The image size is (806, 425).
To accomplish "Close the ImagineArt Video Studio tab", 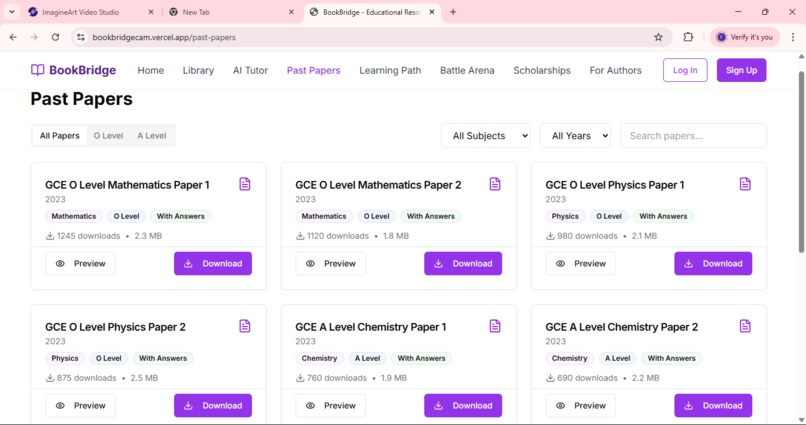I will (151, 12).
